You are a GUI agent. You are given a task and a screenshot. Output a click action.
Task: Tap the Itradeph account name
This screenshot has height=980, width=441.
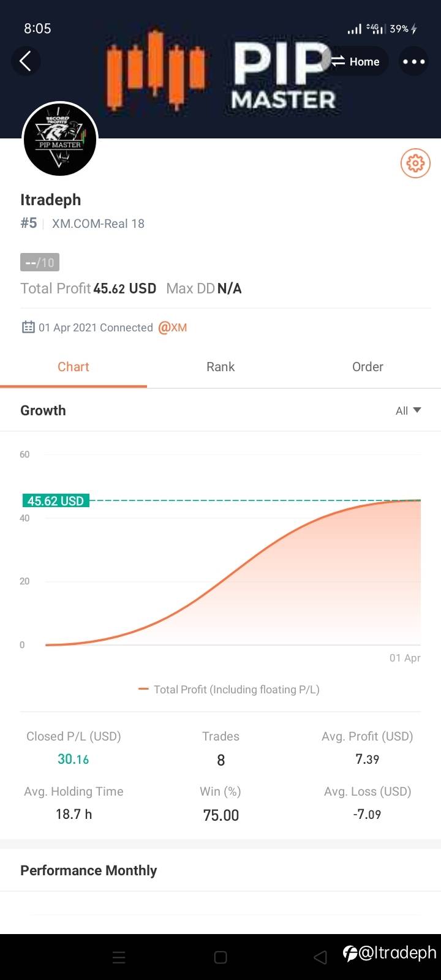click(x=51, y=200)
